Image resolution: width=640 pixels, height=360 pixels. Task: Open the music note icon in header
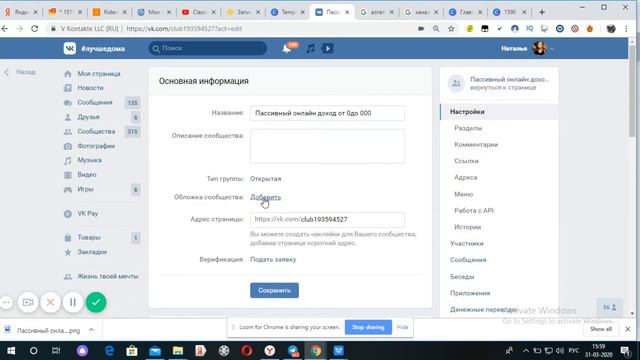click(x=310, y=49)
